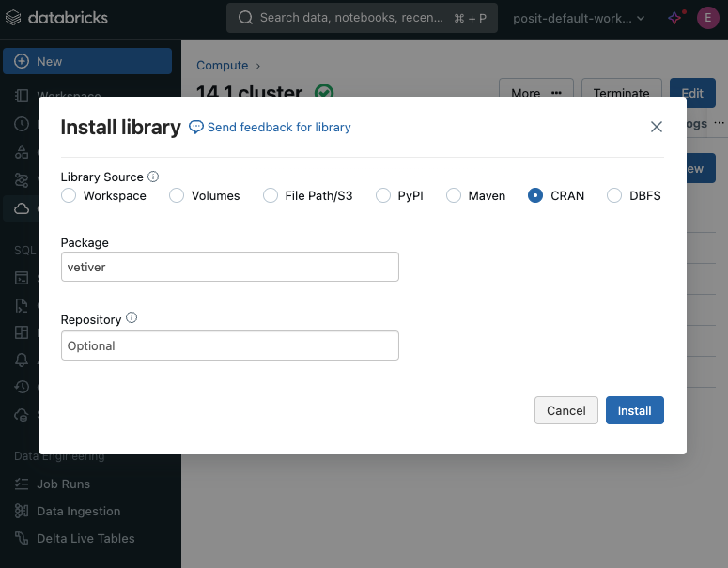Select the PyPI library source
The height and width of the screenshot is (568, 728).
[383, 196]
